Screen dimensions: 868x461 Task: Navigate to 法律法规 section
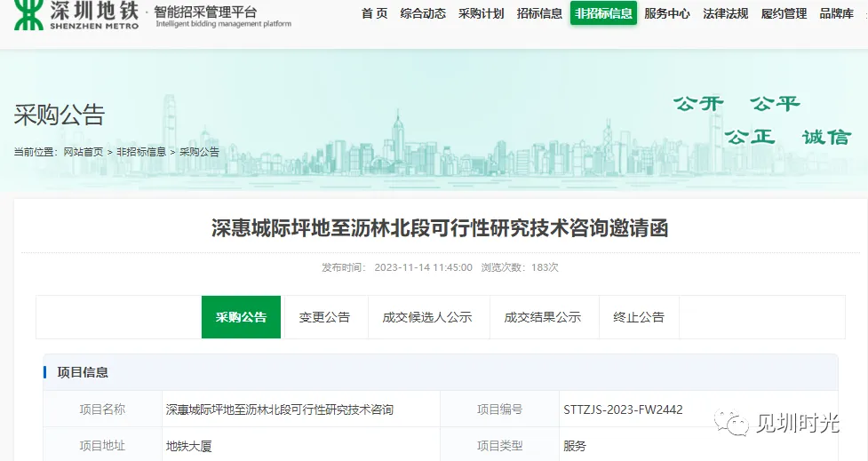point(725,13)
